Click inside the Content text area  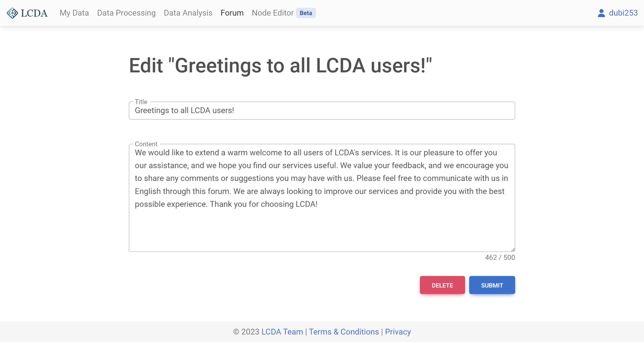322,196
